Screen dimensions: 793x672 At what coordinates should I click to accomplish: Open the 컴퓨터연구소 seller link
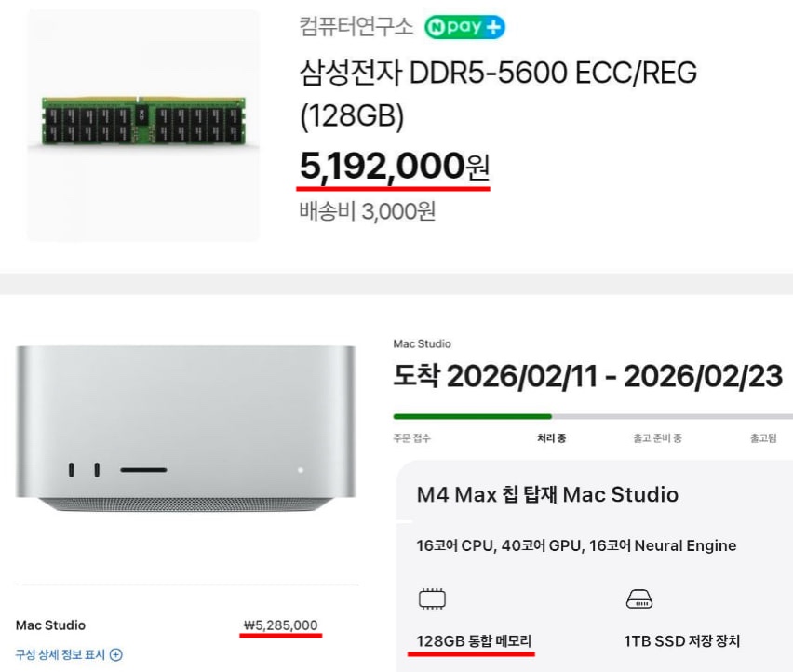(x=356, y=26)
